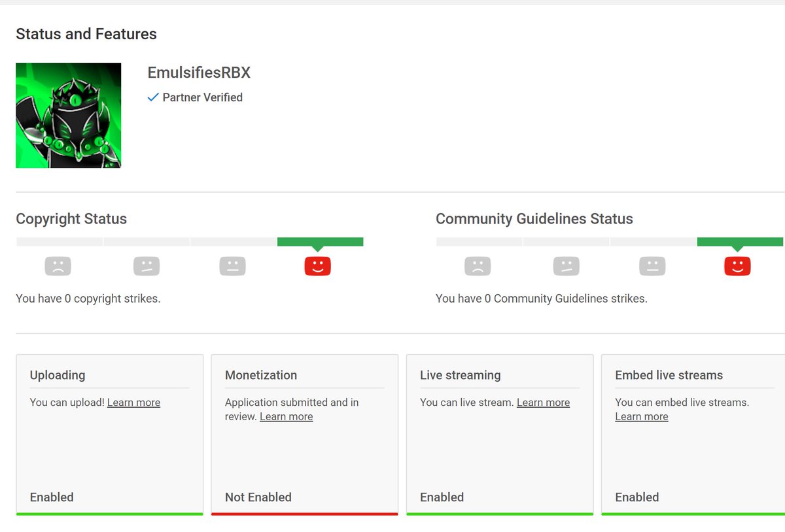Image resolution: width=785 pixels, height=532 pixels.
Task: Click the Live streaming card title
Action: coord(461,375)
